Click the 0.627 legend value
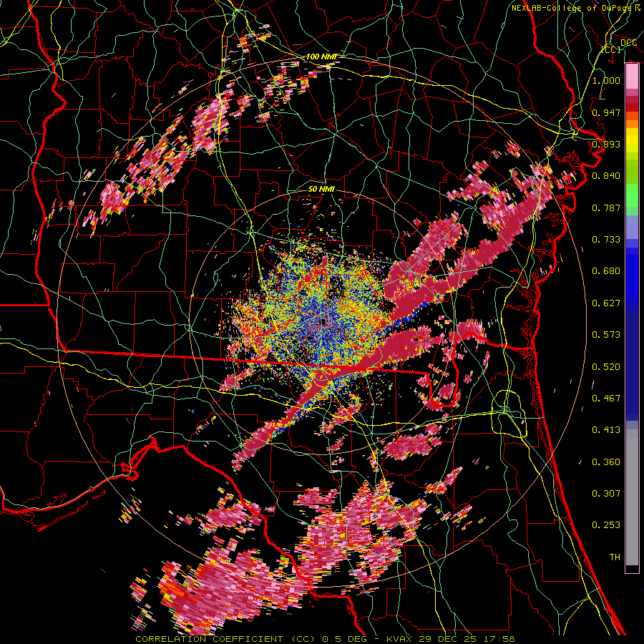The image size is (644, 644). (x=606, y=303)
